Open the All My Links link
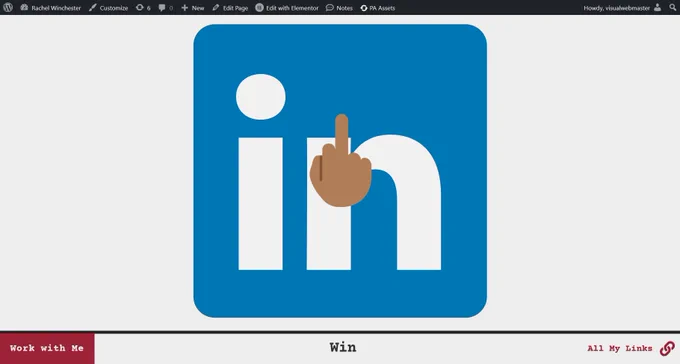 tap(620, 348)
